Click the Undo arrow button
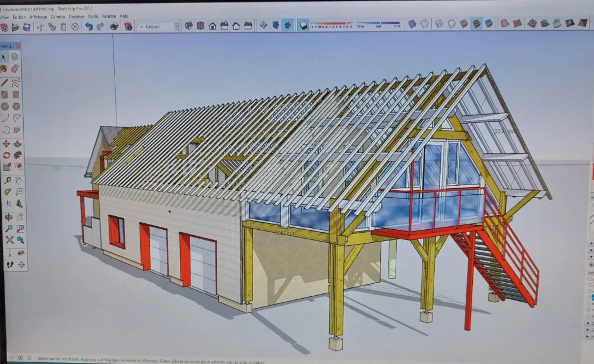 (89, 27)
